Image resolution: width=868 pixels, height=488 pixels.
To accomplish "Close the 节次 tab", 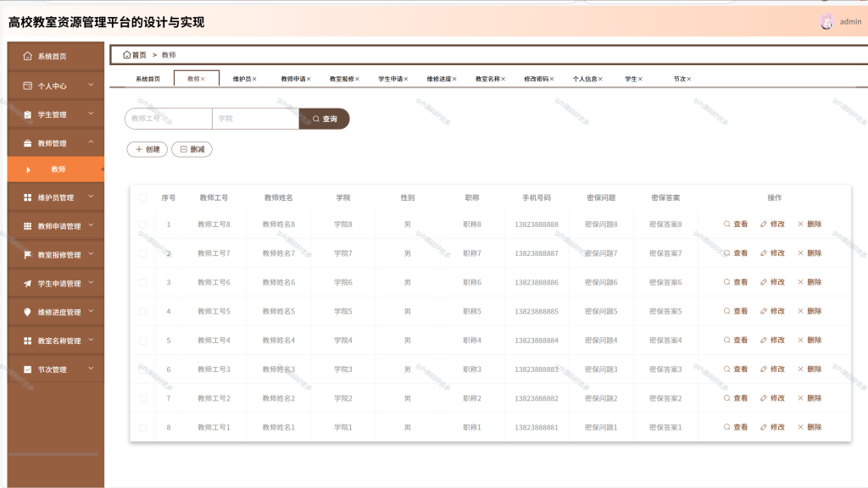I will pos(689,79).
